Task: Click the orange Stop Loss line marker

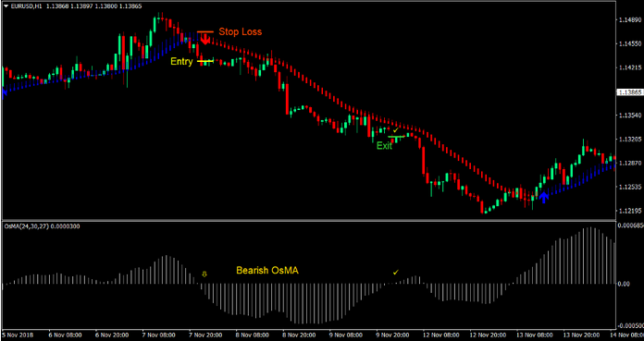Action: (204, 31)
